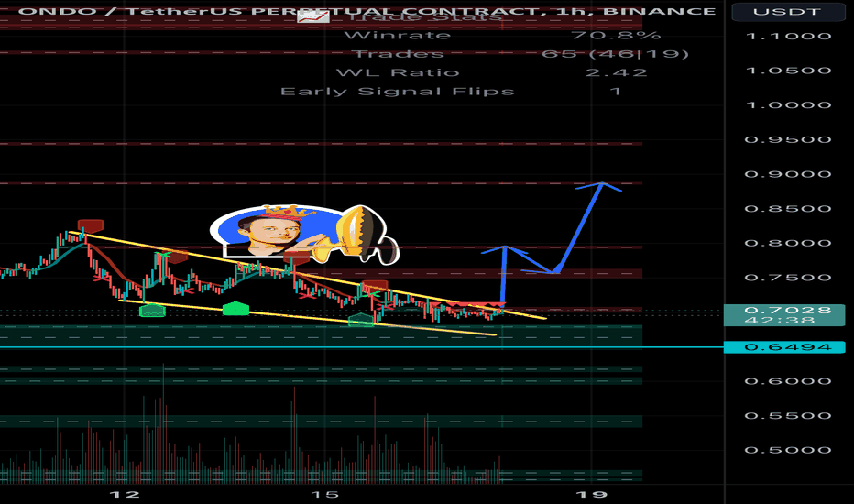854x504 pixels.
Task: Select the crowned man sticker image
Action: click(x=304, y=235)
